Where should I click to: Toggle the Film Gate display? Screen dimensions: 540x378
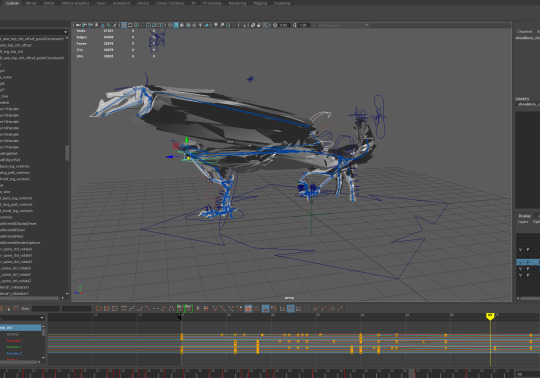pyautogui.click(x=130, y=25)
